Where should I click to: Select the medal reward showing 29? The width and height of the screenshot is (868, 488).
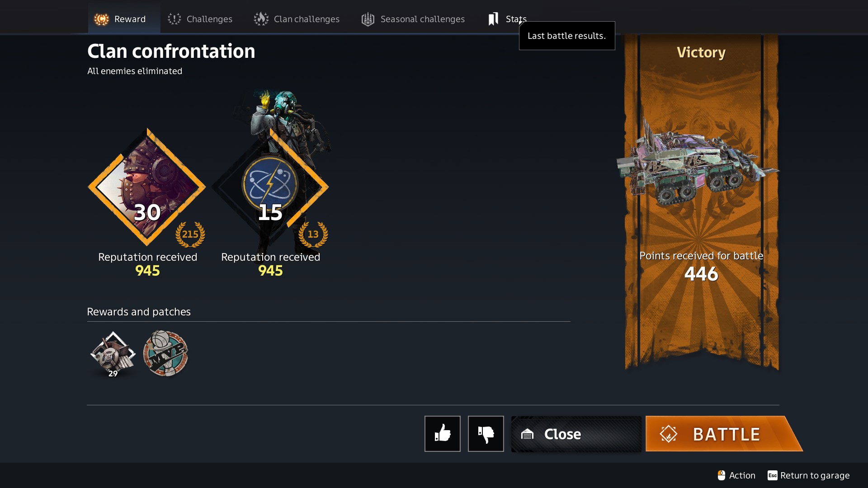113,354
